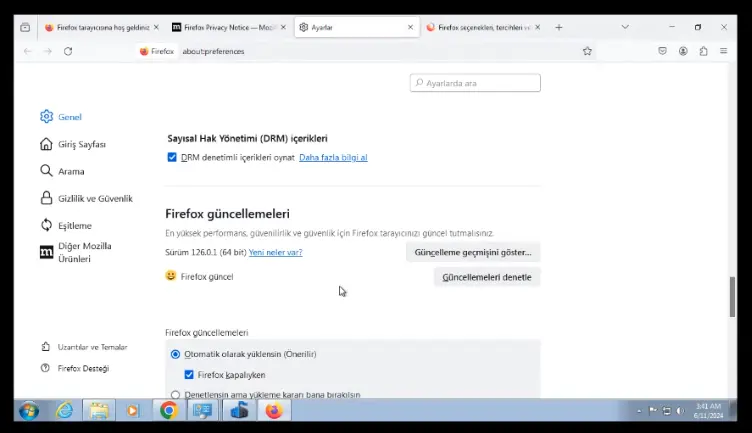Select the Ayarlar tab
The width and height of the screenshot is (752, 433).
click(357, 27)
